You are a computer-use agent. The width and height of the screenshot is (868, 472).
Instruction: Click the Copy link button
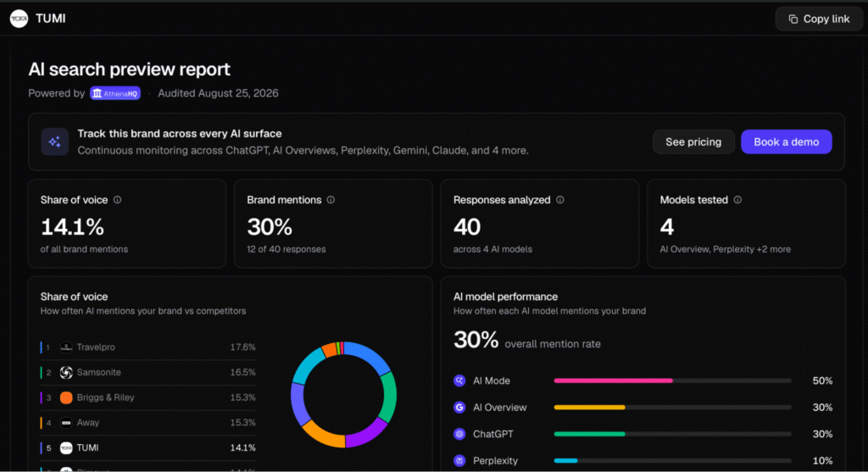(819, 19)
